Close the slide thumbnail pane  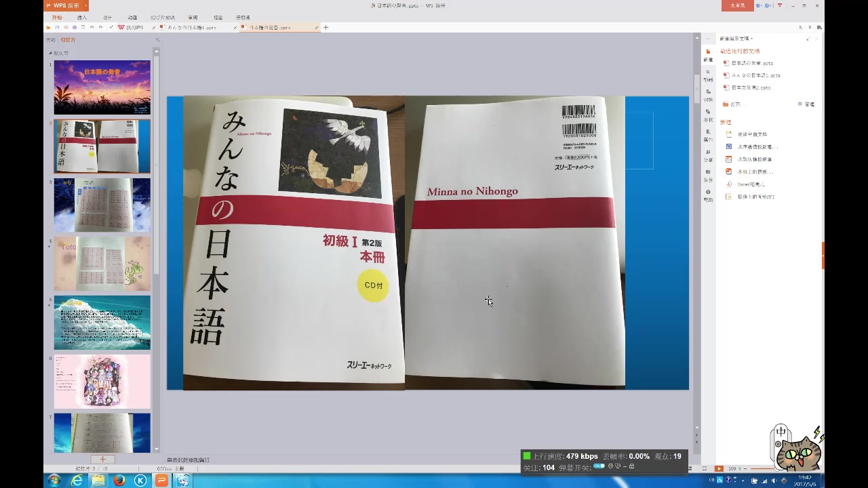pyautogui.click(x=157, y=40)
